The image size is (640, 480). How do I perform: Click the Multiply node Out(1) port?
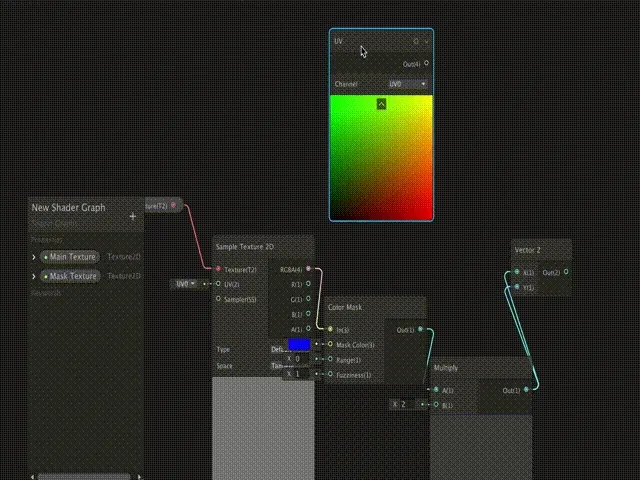[525, 390]
